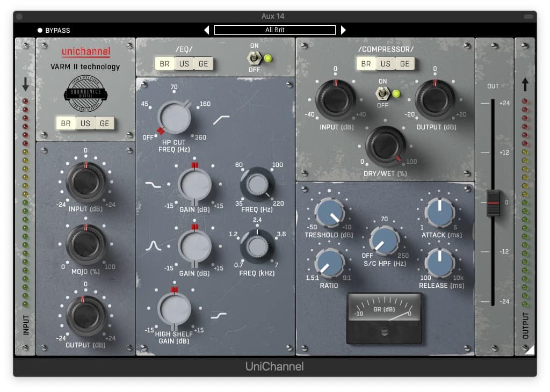Select GE mode under unichannel logo
550x392 pixels.
tap(105, 124)
